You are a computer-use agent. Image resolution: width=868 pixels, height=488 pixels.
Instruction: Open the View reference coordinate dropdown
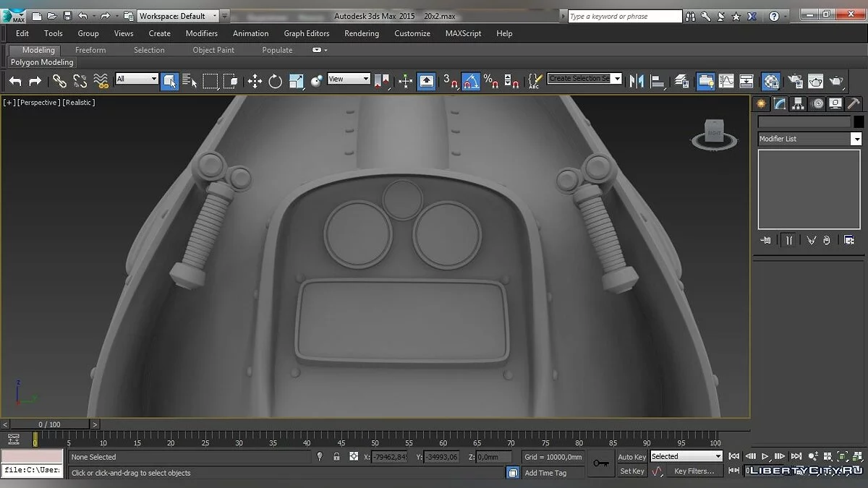[349, 79]
